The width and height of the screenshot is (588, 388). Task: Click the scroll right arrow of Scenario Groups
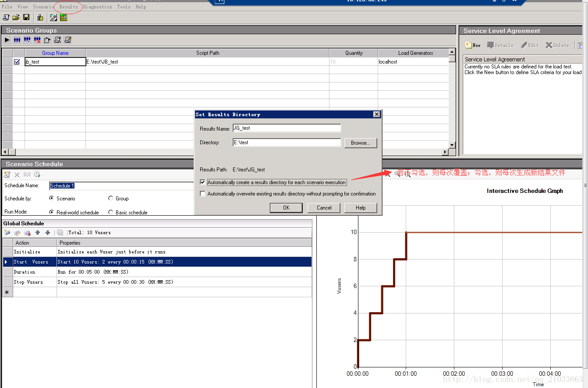445,152
